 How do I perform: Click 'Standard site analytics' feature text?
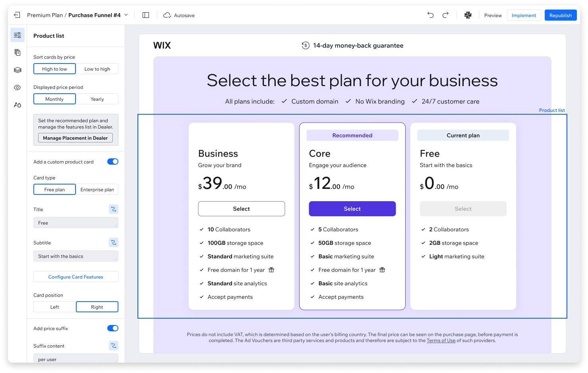(237, 283)
